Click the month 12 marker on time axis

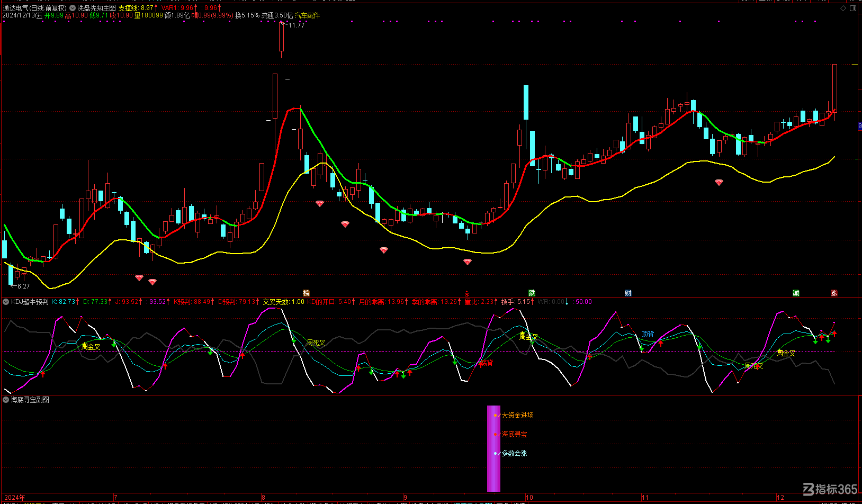(x=780, y=498)
